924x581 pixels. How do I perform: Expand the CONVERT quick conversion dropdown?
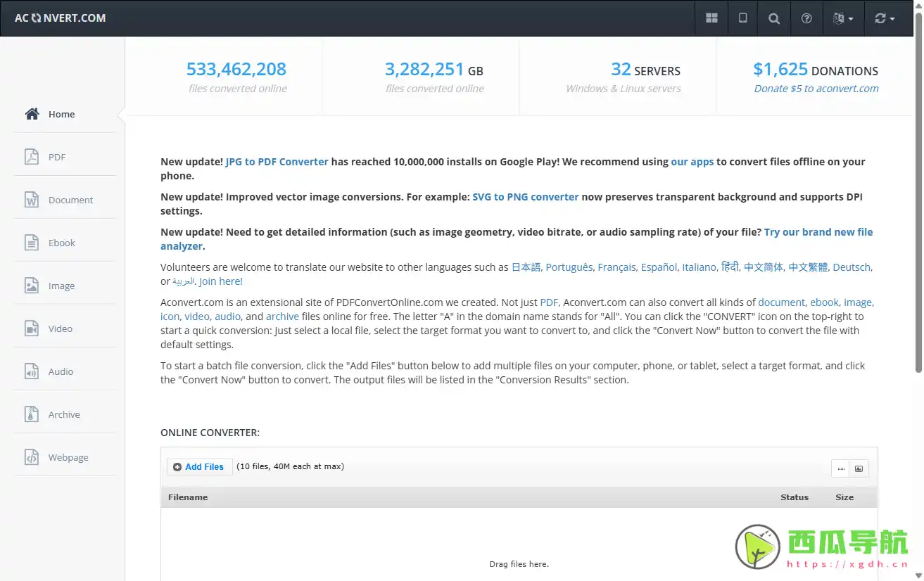885,18
